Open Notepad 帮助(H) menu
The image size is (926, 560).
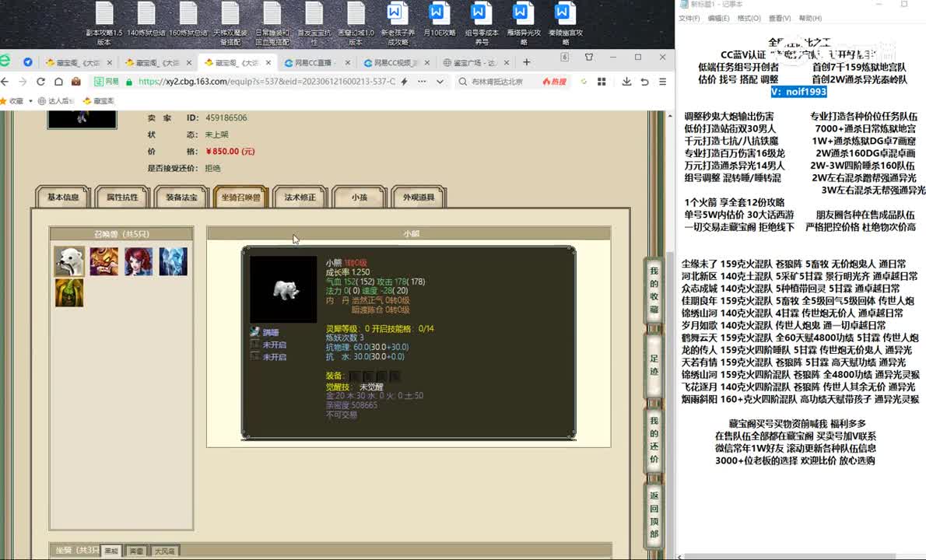coord(810,19)
